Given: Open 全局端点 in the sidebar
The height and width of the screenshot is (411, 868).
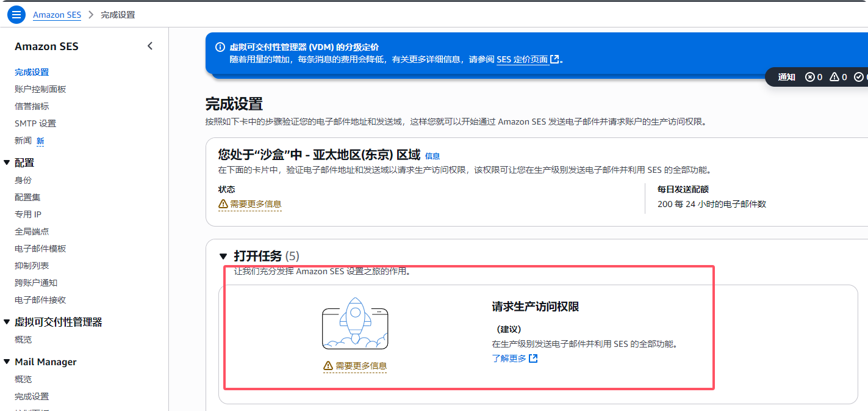Looking at the screenshot, I should 32,231.
